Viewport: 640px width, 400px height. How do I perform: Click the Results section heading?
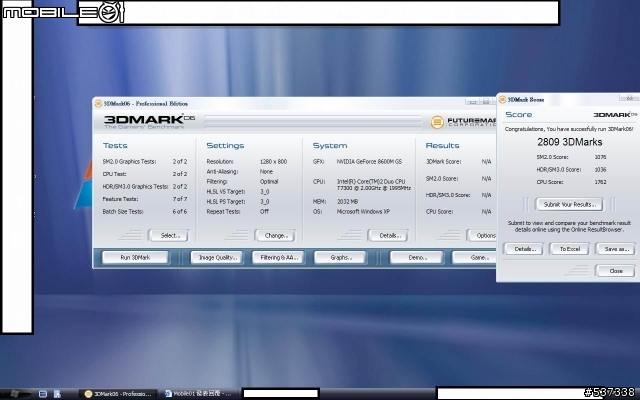pos(442,145)
